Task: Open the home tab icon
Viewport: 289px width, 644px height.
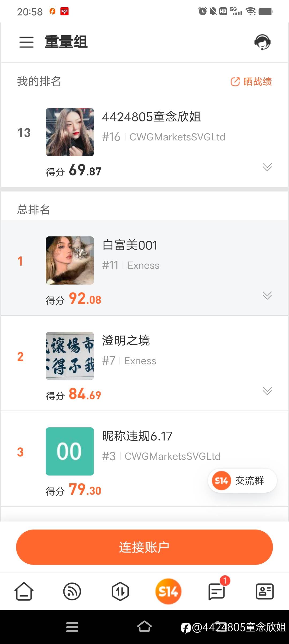Action: [x=24, y=591]
